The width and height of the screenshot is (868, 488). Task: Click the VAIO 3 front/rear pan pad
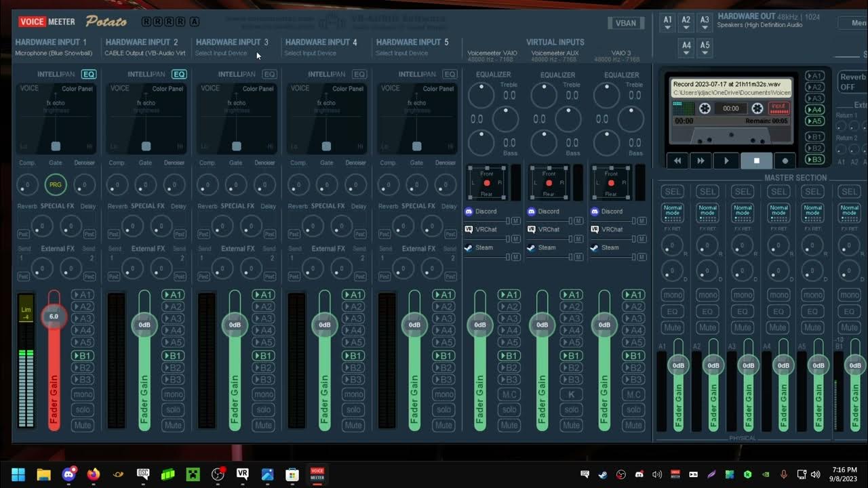(x=611, y=182)
